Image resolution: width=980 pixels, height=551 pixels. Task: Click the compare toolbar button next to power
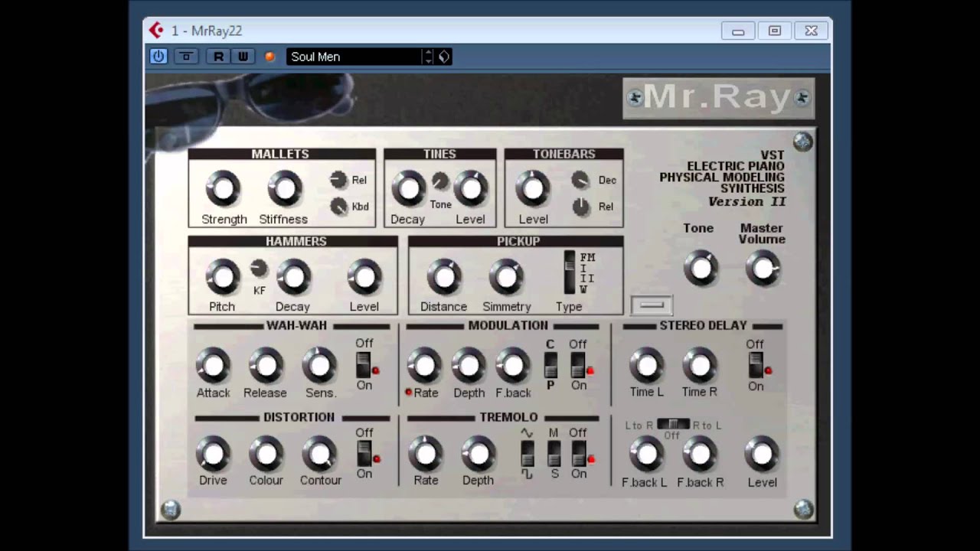(186, 56)
